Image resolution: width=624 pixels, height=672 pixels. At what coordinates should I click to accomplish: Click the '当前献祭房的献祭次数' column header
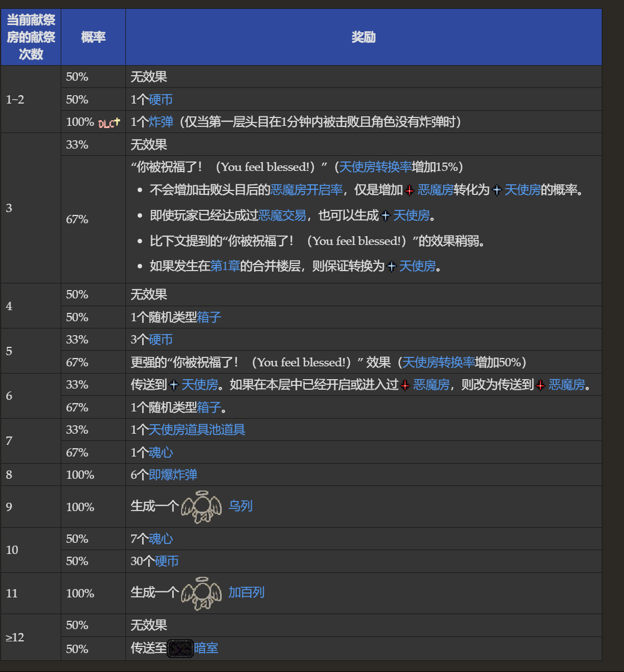click(x=31, y=37)
